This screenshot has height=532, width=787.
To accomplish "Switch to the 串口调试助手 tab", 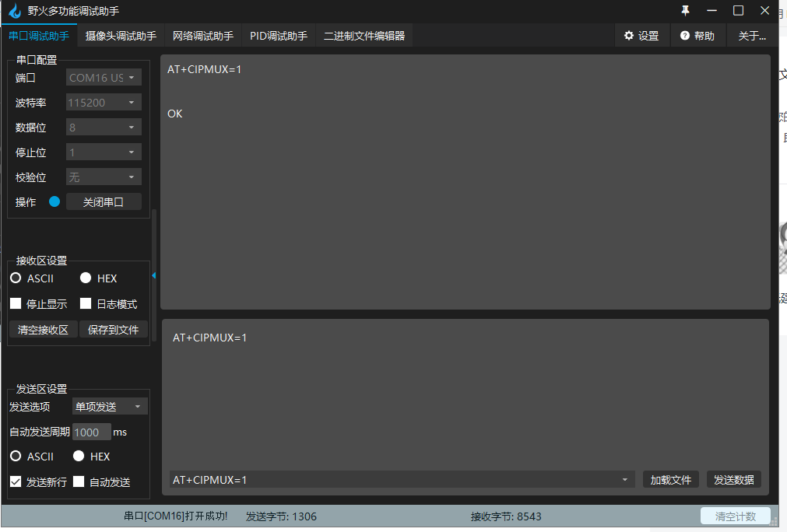I will [x=39, y=36].
